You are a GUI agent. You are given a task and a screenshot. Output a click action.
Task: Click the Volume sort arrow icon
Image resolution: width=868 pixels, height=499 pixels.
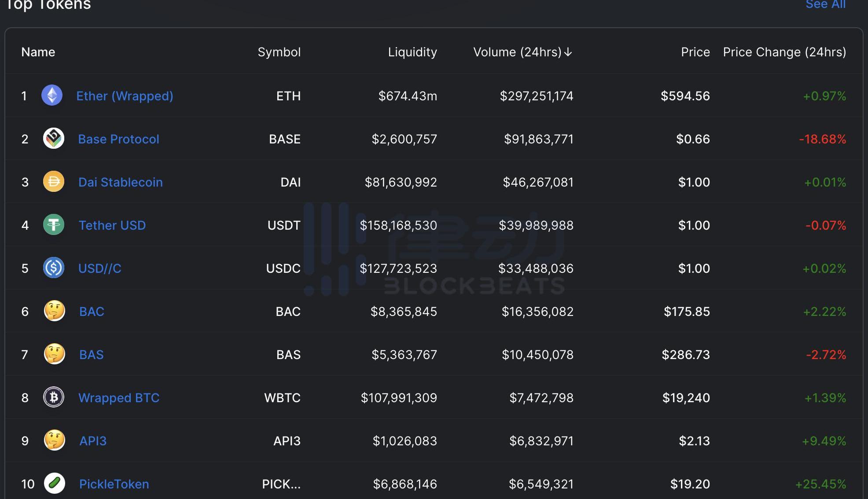[x=568, y=52]
